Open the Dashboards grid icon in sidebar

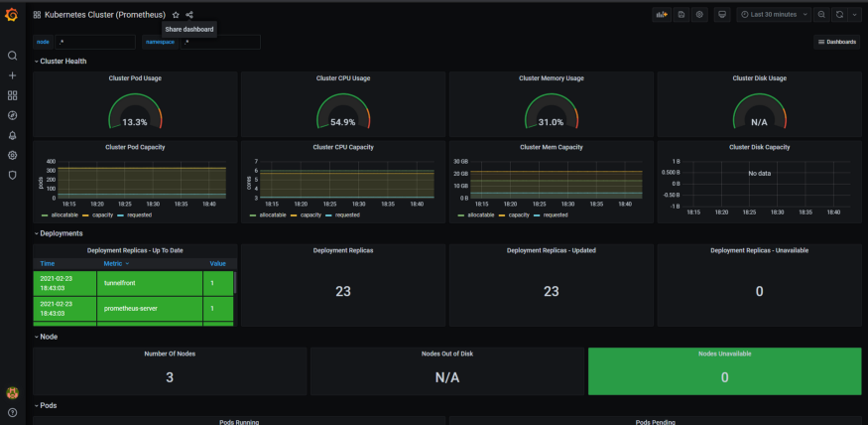point(12,95)
